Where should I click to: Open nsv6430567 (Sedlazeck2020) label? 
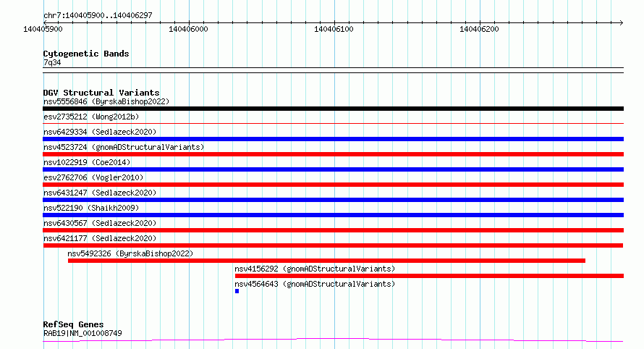click(100, 223)
